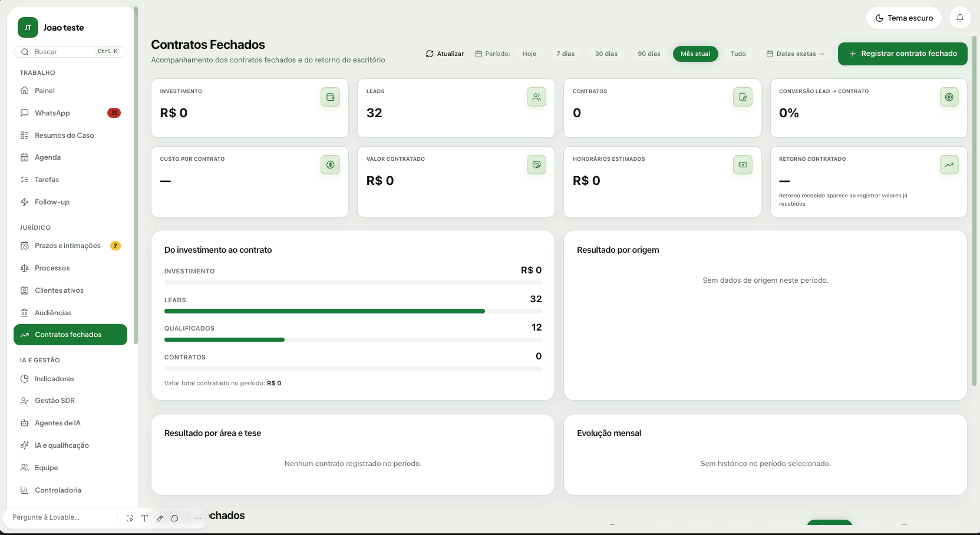Select the Hoje period filter
Screen dimensions: 980x535
tap(529, 54)
